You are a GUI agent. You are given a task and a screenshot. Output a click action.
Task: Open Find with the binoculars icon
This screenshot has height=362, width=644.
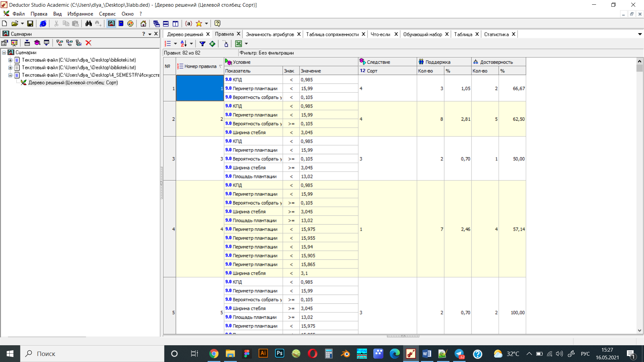(x=89, y=23)
